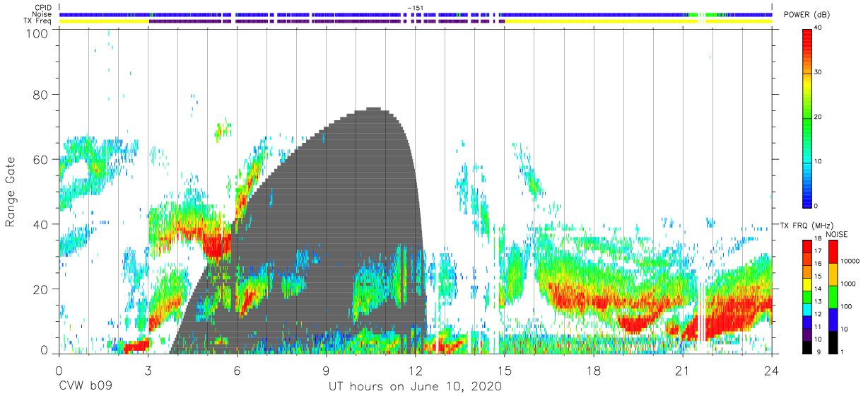The image size is (868, 401).
Task: Click the x-axis tick label '0'
Action: pyautogui.click(x=59, y=371)
